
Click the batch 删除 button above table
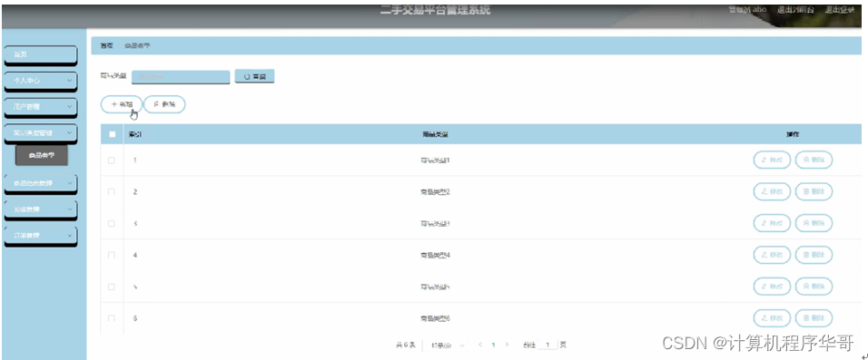click(164, 104)
